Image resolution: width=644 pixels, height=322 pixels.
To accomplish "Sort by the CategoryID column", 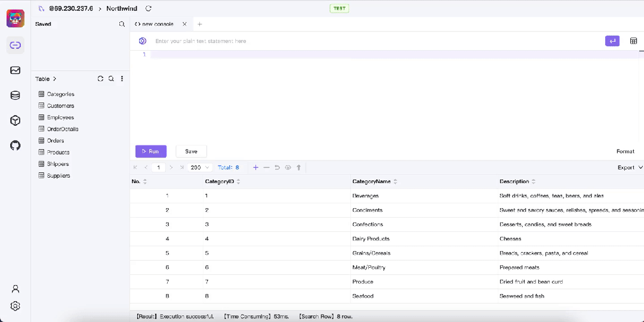I will pyautogui.click(x=238, y=181).
